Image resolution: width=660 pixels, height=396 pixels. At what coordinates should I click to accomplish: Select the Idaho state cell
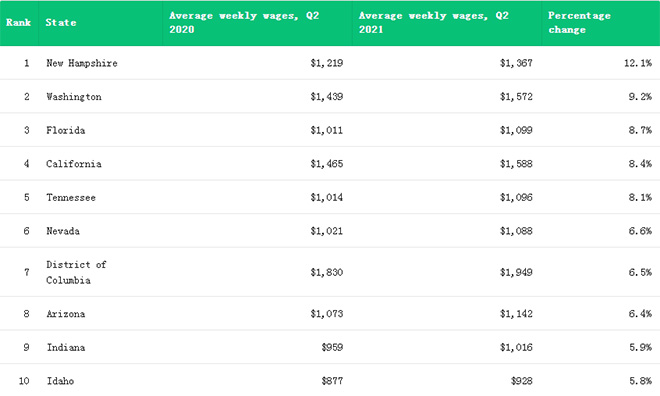[x=60, y=381]
